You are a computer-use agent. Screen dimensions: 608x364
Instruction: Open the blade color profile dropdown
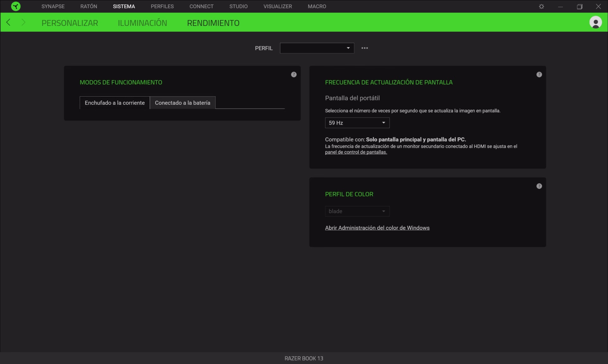pos(357,211)
